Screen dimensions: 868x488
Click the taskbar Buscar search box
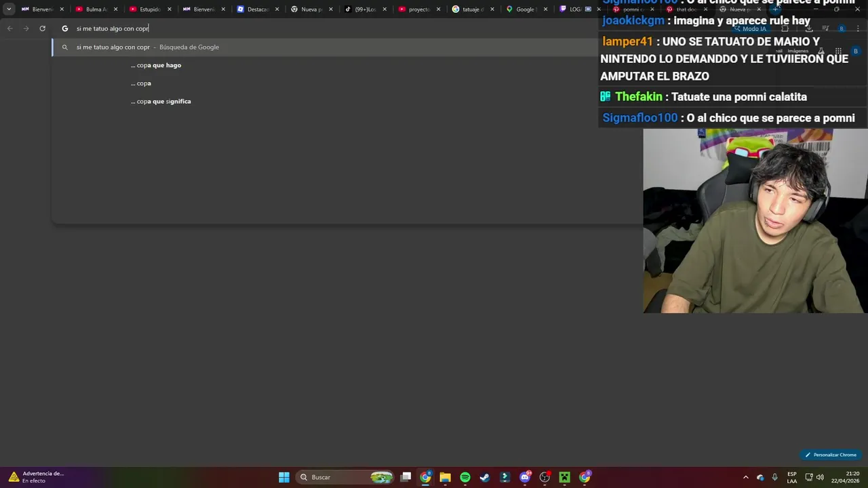coord(347,477)
